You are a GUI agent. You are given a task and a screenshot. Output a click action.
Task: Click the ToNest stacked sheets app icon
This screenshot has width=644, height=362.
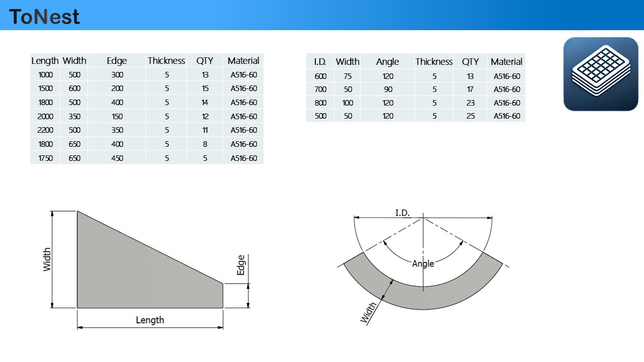point(601,74)
